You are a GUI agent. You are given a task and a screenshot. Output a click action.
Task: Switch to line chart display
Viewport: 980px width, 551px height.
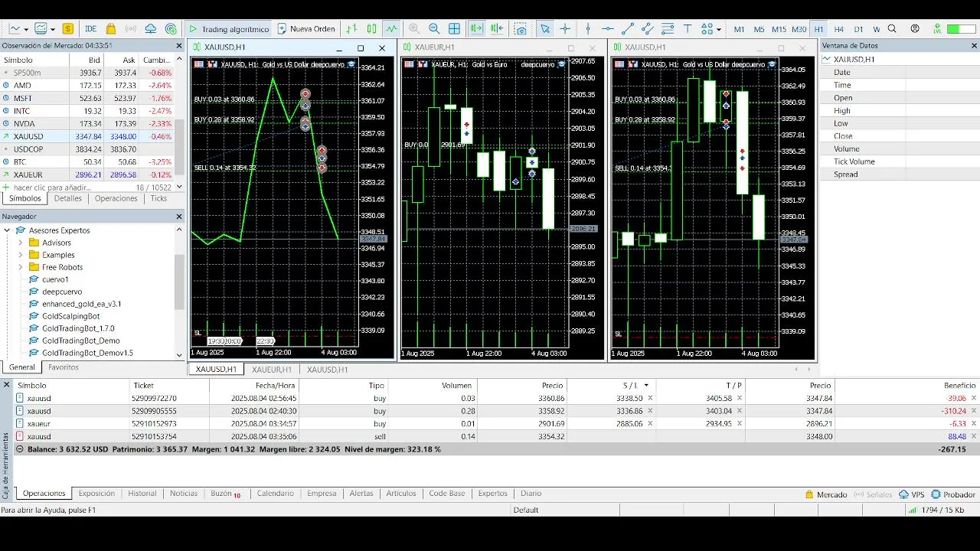pos(391,29)
